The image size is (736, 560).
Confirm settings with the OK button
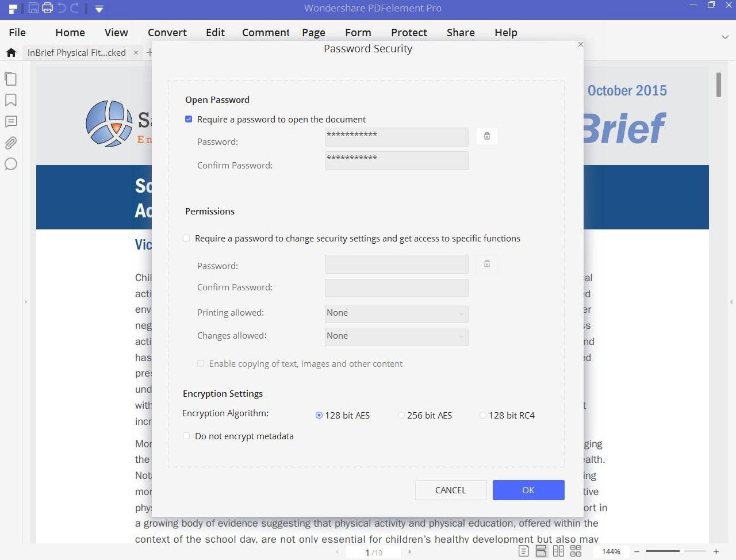click(x=528, y=490)
